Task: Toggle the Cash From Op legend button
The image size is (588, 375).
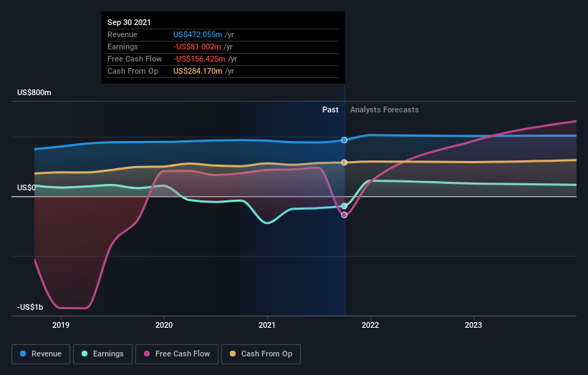Action: (x=261, y=354)
